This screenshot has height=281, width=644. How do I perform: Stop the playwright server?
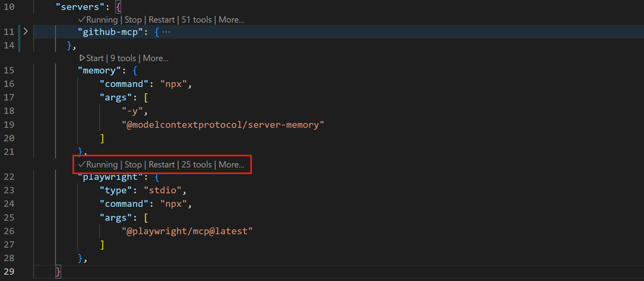point(133,165)
